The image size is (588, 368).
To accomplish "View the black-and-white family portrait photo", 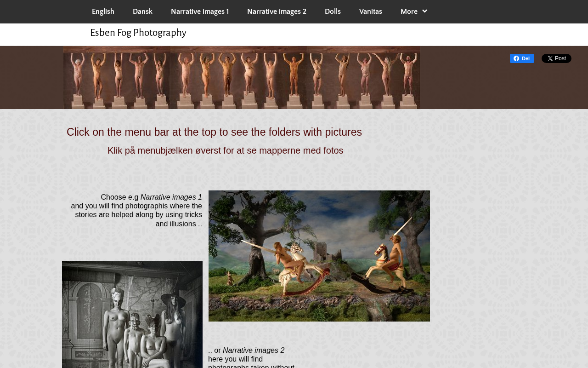I will coord(132,315).
